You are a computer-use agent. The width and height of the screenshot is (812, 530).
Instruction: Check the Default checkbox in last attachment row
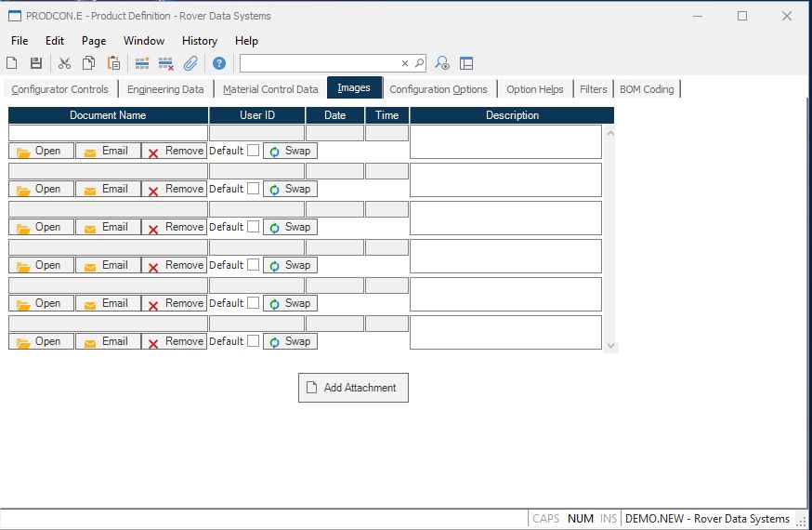[x=253, y=341]
